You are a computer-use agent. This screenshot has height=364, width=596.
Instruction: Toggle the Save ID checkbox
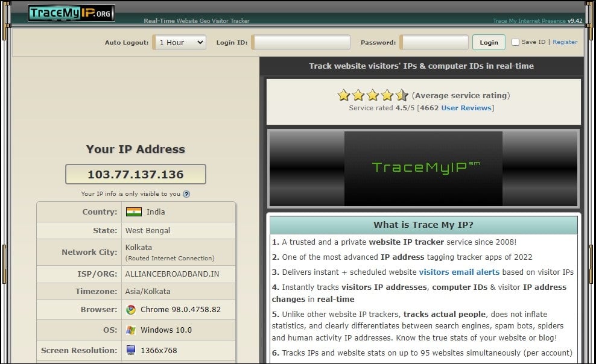tap(515, 42)
